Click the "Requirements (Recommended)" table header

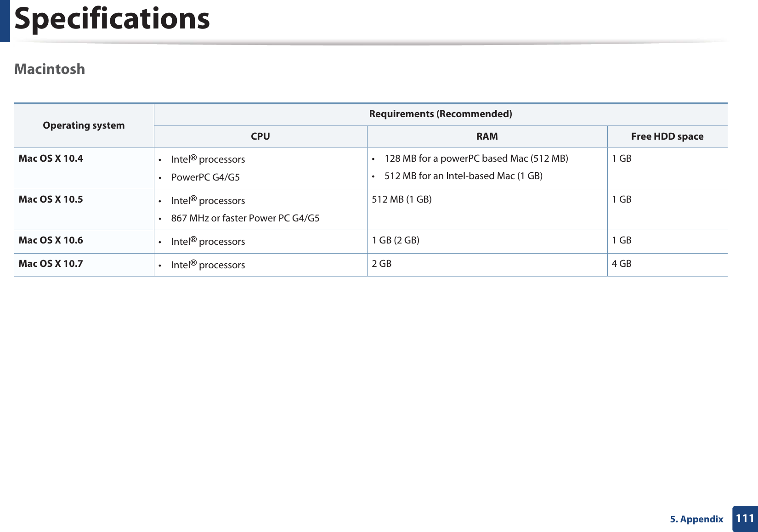(441, 114)
